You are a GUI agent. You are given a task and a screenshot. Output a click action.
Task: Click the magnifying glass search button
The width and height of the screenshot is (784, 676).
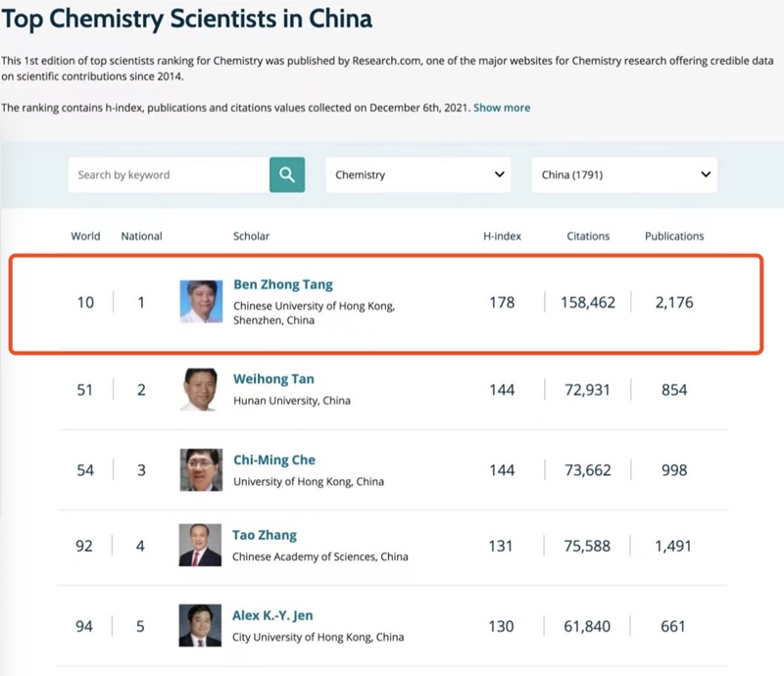point(287,175)
